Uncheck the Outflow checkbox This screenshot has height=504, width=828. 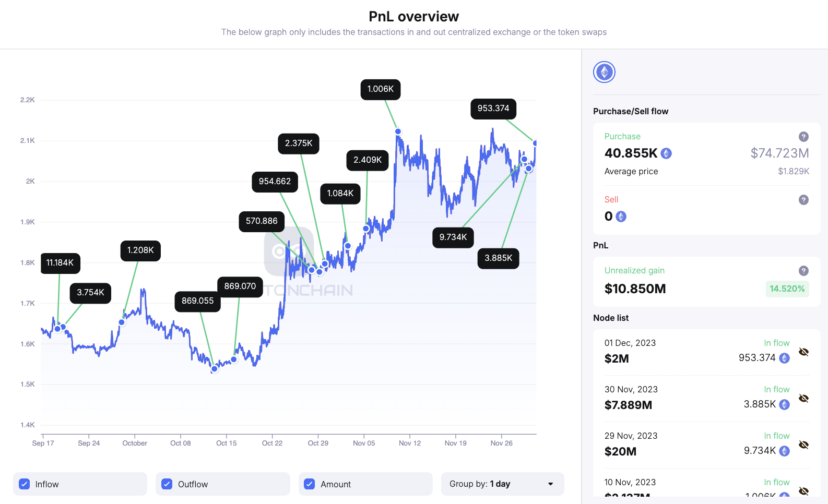click(167, 484)
